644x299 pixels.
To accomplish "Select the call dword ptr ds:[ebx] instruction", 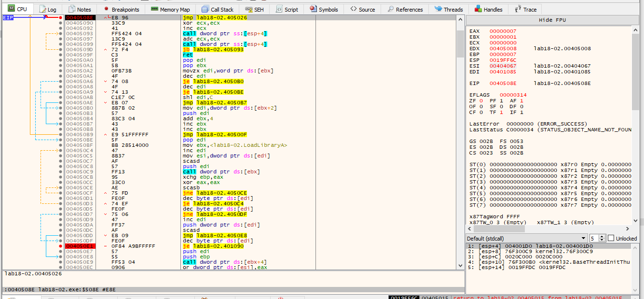I will click(221, 171).
